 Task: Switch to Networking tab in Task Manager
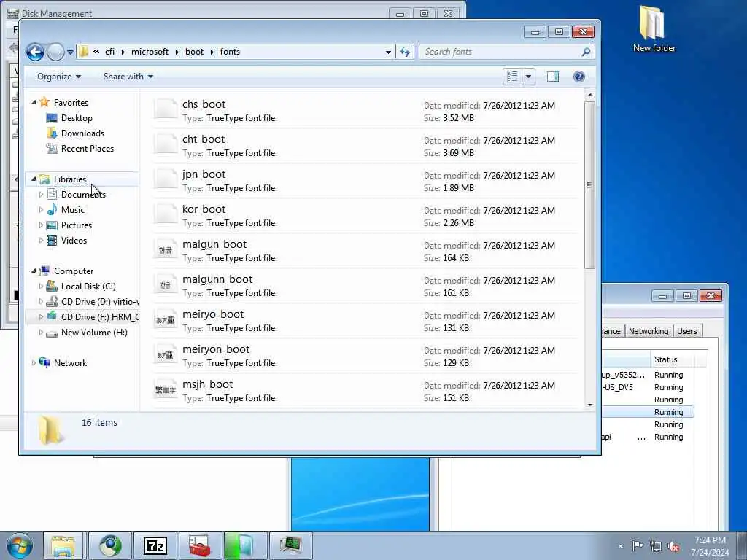click(x=649, y=331)
